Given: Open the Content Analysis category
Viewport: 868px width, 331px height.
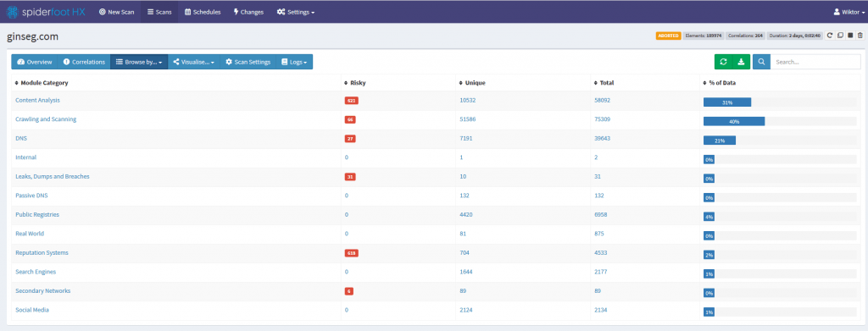Looking at the screenshot, I should click(37, 100).
